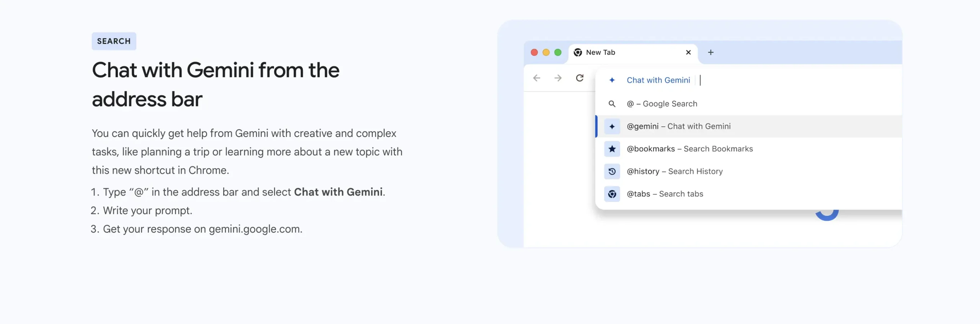Click the SEARCH category badge
This screenshot has height=324, width=980.
pyautogui.click(x=114, y=41)
